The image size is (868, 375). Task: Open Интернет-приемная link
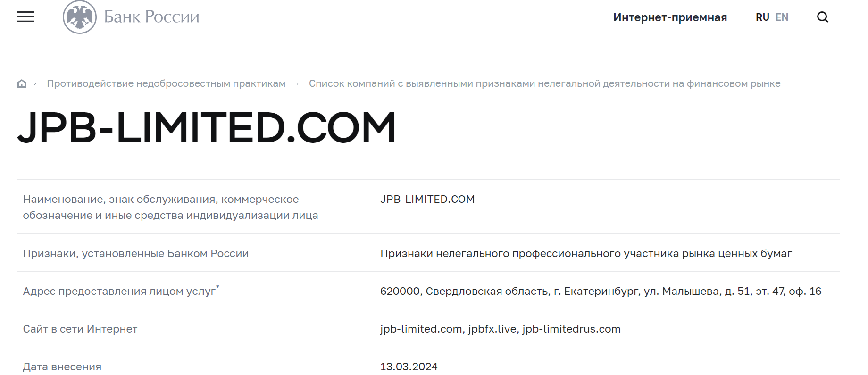tap(670, 17)
